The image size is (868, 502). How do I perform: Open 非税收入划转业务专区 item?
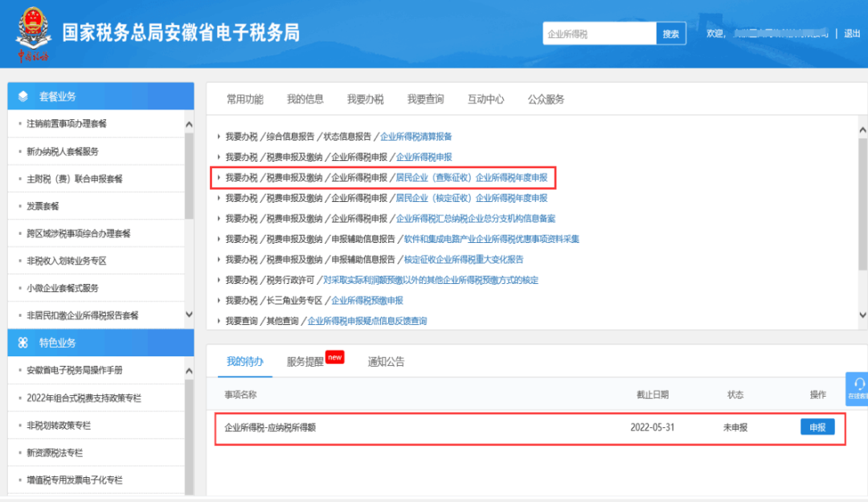(67, 261)
